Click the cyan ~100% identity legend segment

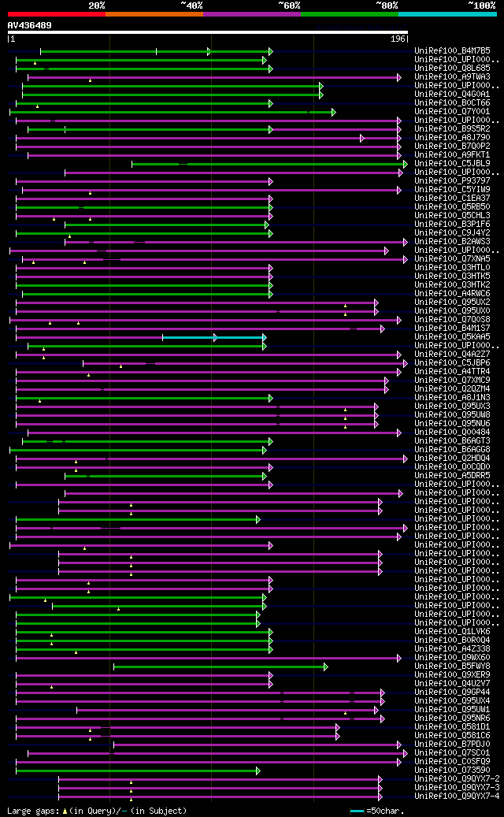point(447,14)
